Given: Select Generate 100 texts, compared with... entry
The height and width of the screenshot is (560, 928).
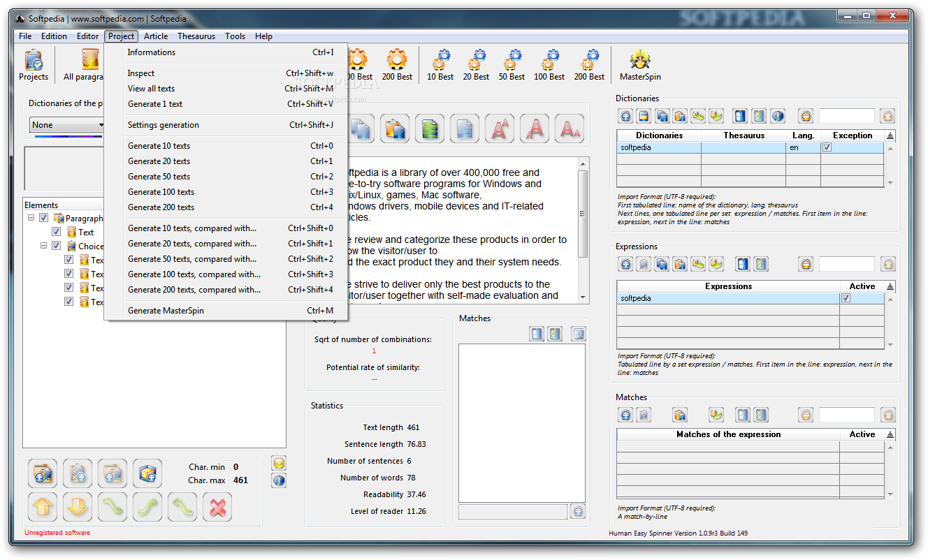Looking at the screenshot, I should pos(227,274).
